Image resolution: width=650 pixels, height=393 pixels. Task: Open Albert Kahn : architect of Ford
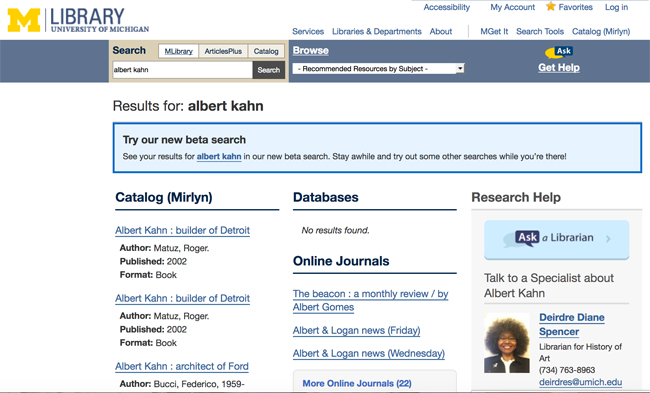click(x=182, y=366)
